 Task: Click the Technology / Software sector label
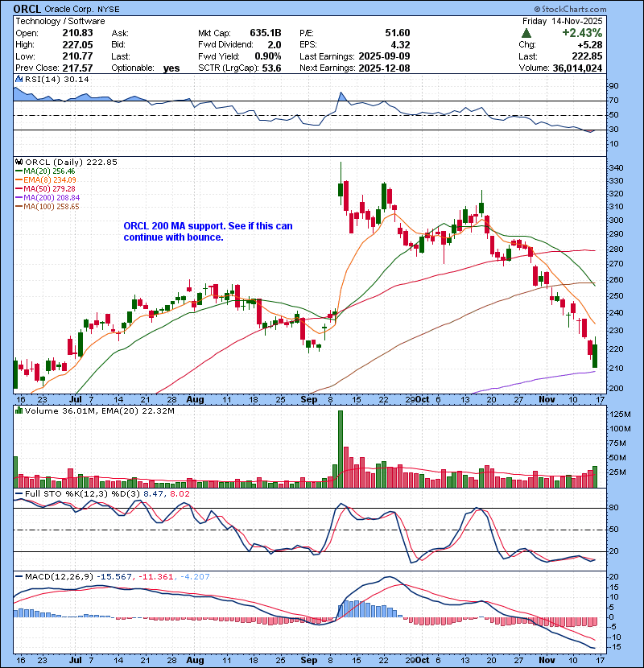tap(60, 21)
